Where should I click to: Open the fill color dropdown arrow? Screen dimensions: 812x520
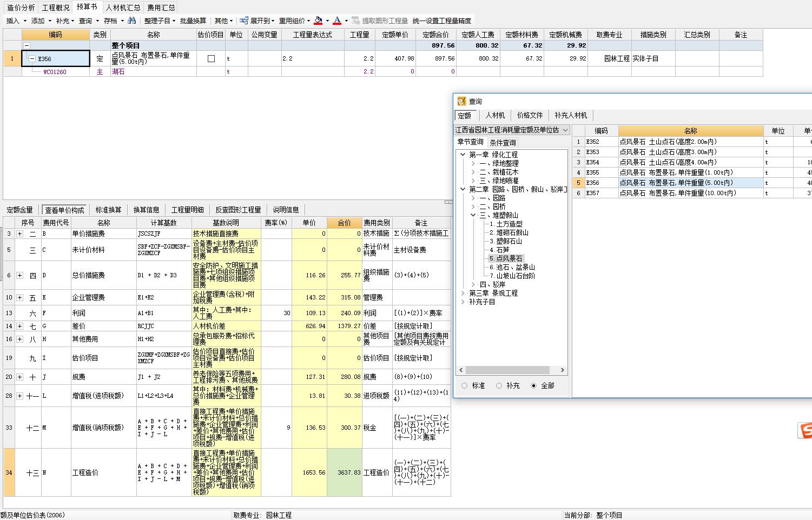tap(327, 21)
